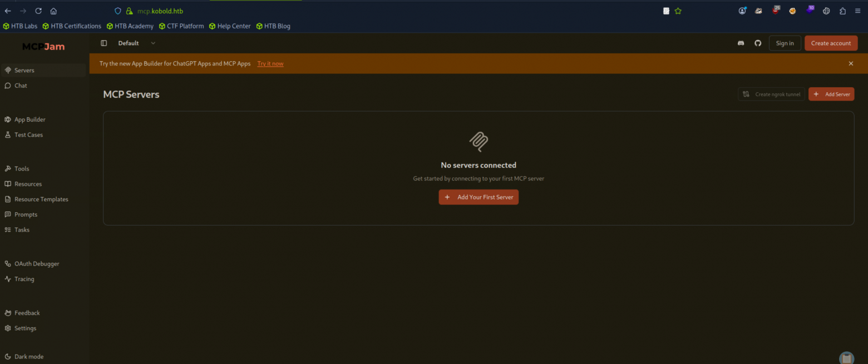This screenshot has width=868, height=364.
Task: Open the Resource Templates section
Action: click(x=41, y=199)
